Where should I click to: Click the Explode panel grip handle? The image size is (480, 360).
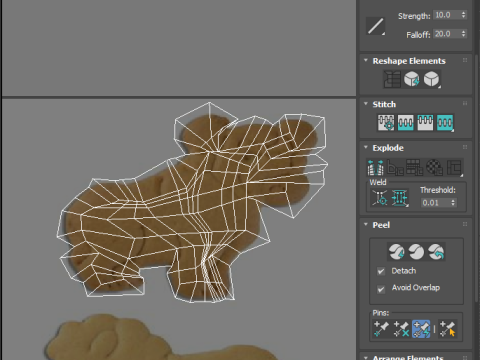point(465,147)
